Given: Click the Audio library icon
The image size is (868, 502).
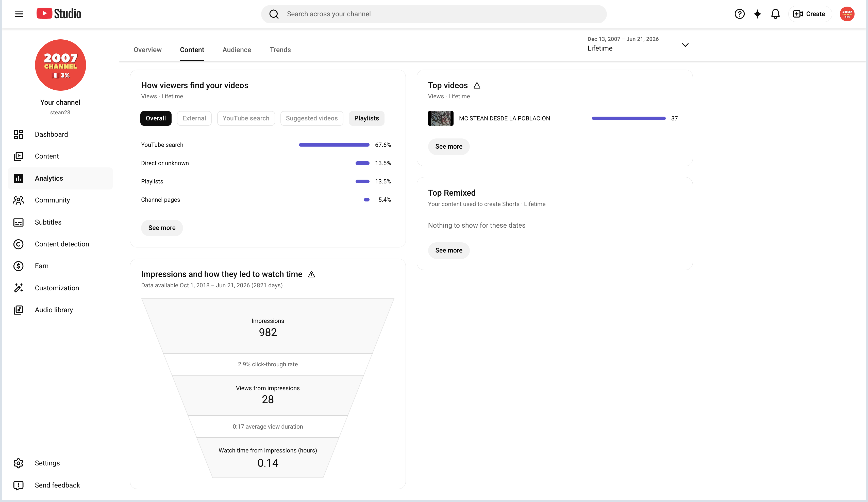Looking at the screenshot, I should [18, 310].
